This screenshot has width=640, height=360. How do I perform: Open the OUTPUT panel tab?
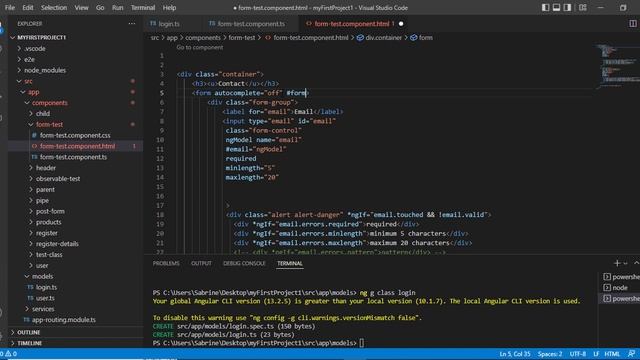[x=201, y=263]
